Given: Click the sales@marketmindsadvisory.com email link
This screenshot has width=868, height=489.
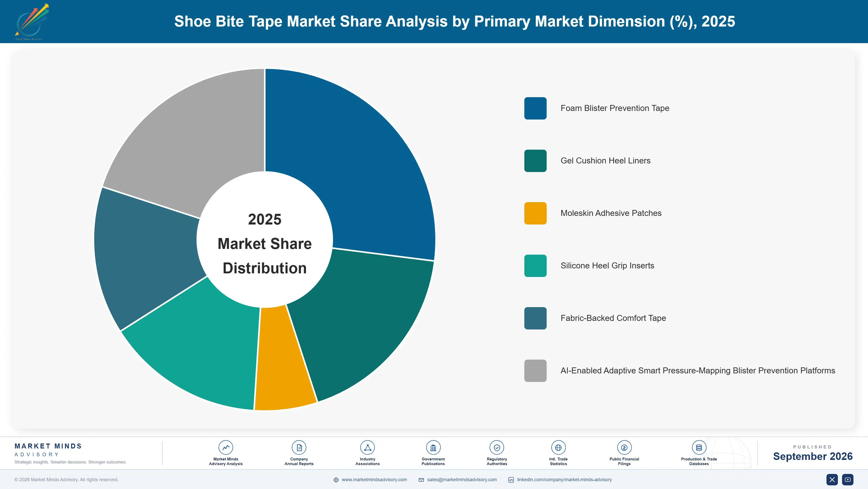Looking at the screenshot, I should coord(462,480).
